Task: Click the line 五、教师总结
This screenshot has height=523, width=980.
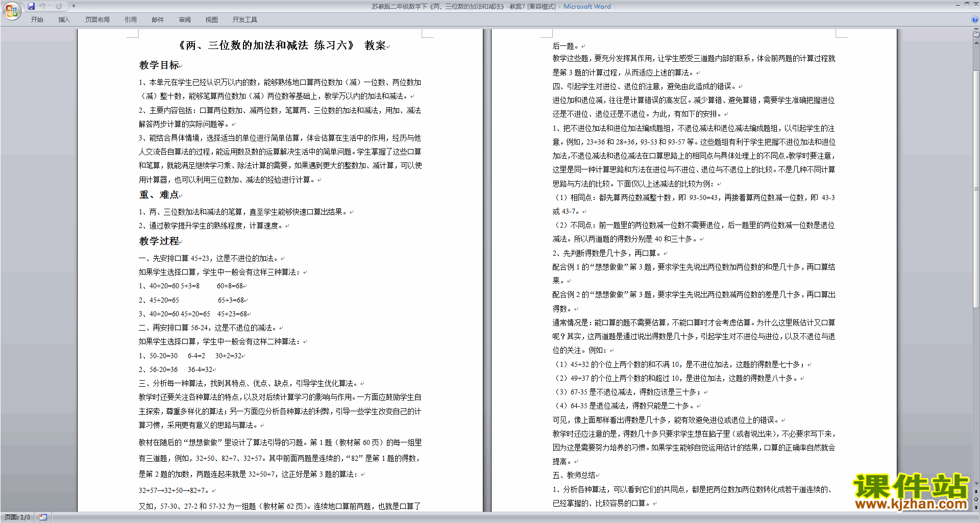Action: (575, 476)
